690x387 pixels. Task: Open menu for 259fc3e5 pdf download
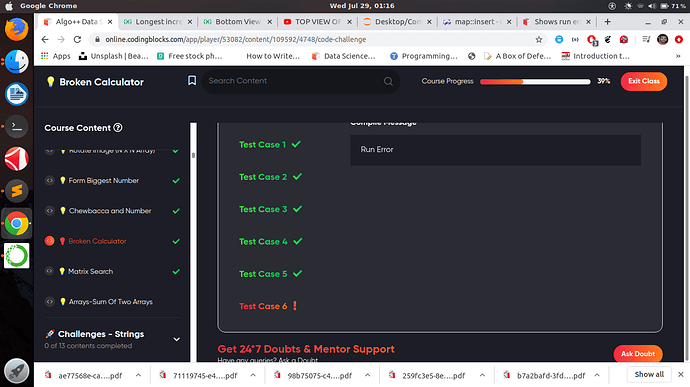pos(482,375)
